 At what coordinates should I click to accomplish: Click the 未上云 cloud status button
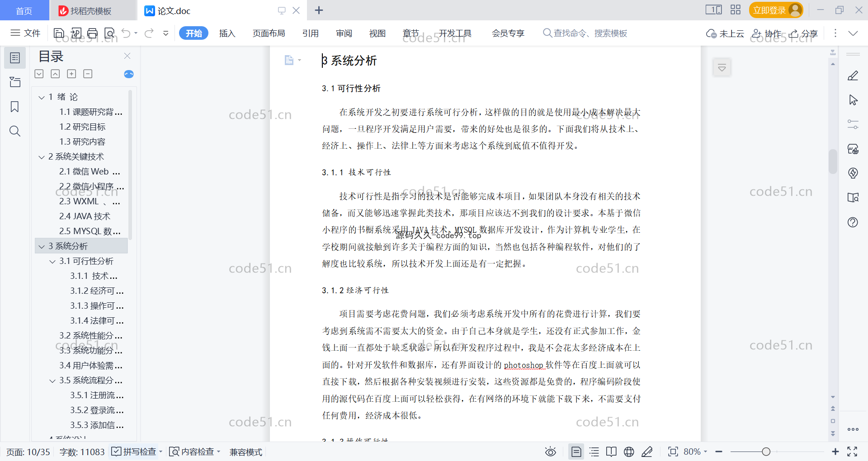(725, 33)
